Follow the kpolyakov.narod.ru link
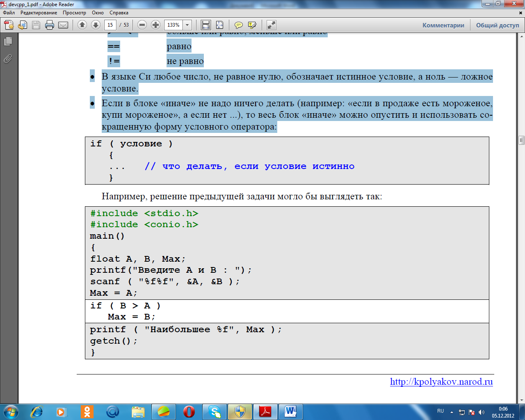Screen dimensions: 525x420 point(441,381)
